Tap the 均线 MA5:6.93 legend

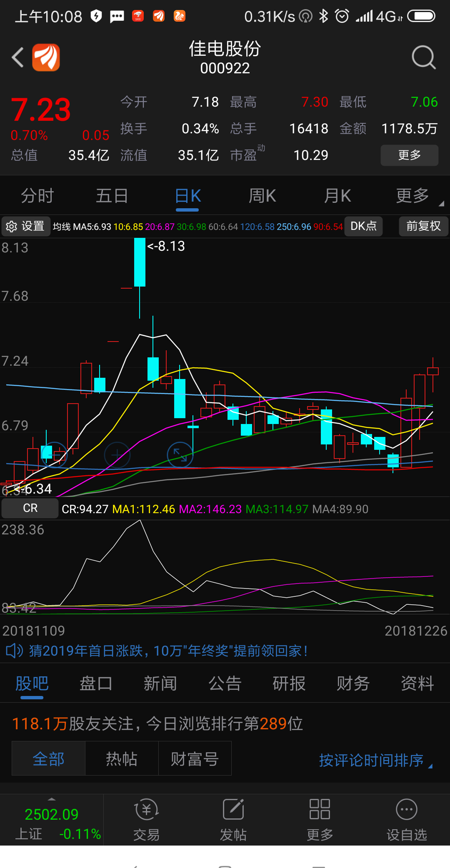82,227
